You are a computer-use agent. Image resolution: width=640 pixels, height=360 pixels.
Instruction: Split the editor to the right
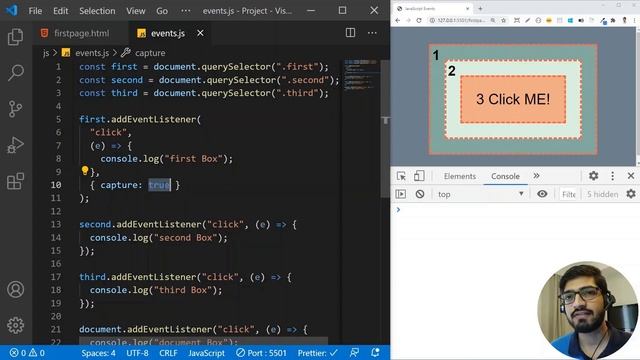coord(350,33)
